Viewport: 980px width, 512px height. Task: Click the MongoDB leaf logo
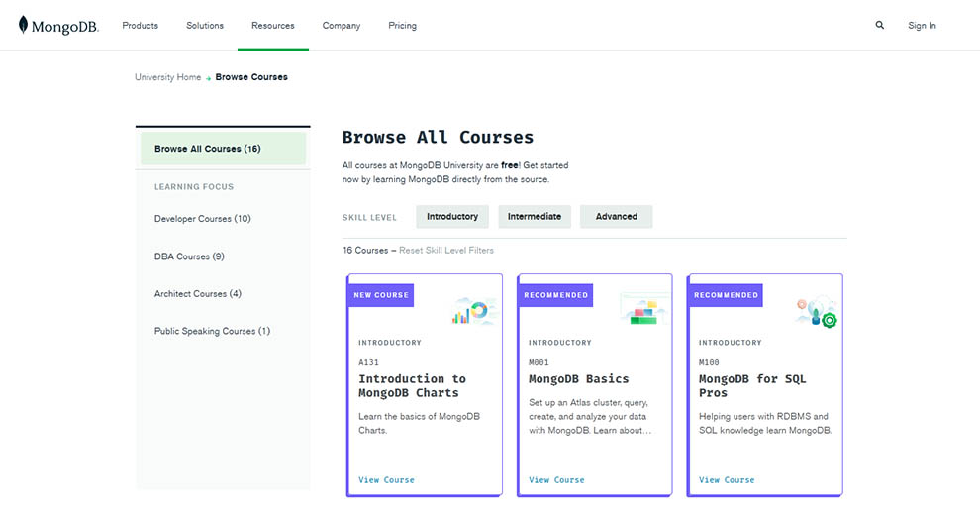coord(58,26)
